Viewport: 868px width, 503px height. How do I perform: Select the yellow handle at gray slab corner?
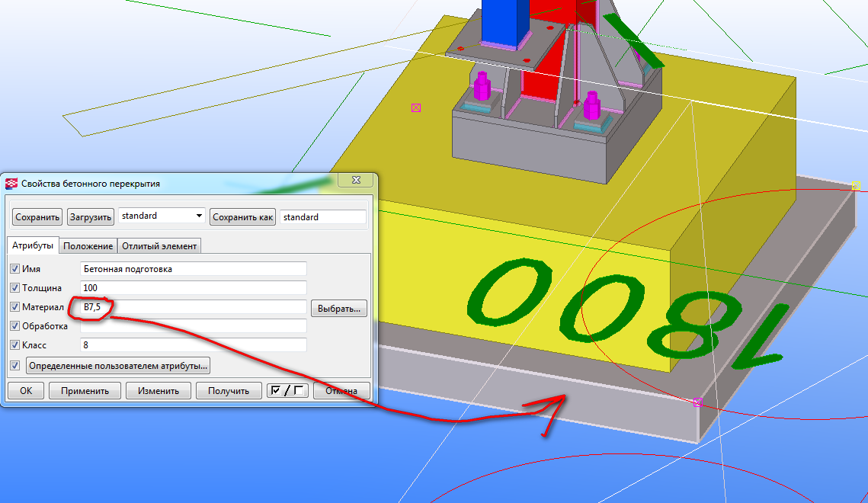click(x=856, y=185)
